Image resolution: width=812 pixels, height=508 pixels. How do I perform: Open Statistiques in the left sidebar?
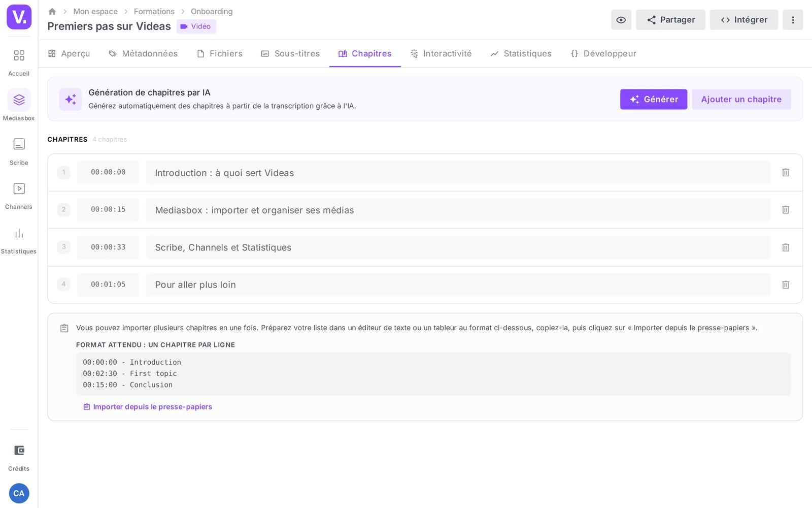[x=19, y=240]
